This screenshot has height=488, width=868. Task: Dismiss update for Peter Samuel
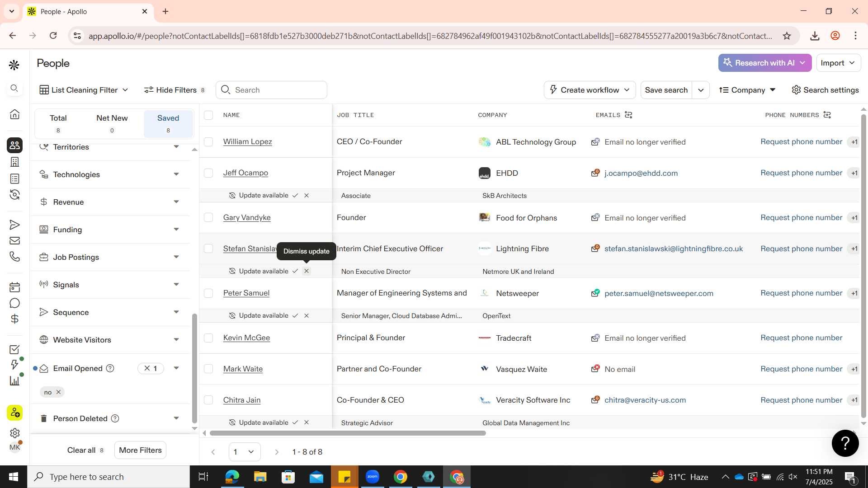[x=307, y=315]
